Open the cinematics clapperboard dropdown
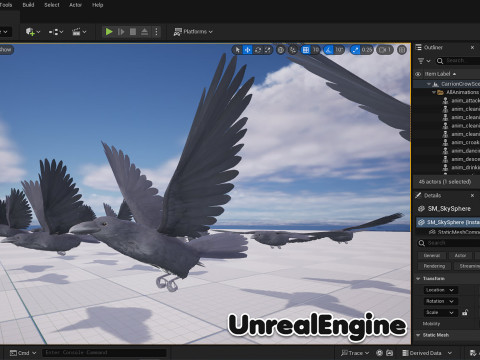Viewport: 480px width, 360px height. 79,32
